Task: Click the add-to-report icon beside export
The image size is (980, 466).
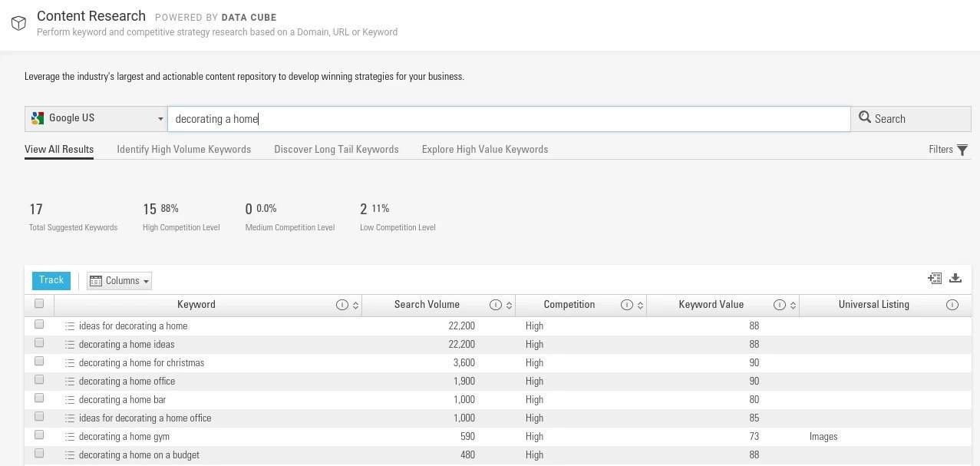Action: click(935, 278)
